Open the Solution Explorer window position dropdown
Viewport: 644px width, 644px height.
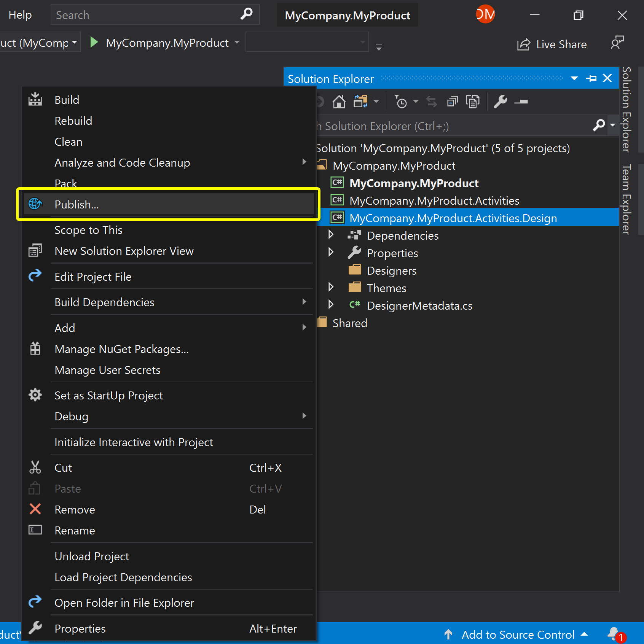tap(574, 78)
